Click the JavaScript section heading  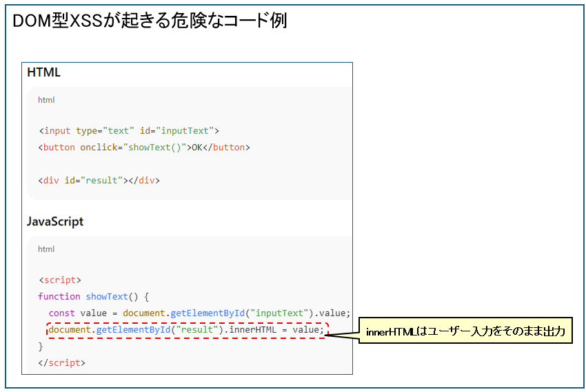click(x=55, y=222)
